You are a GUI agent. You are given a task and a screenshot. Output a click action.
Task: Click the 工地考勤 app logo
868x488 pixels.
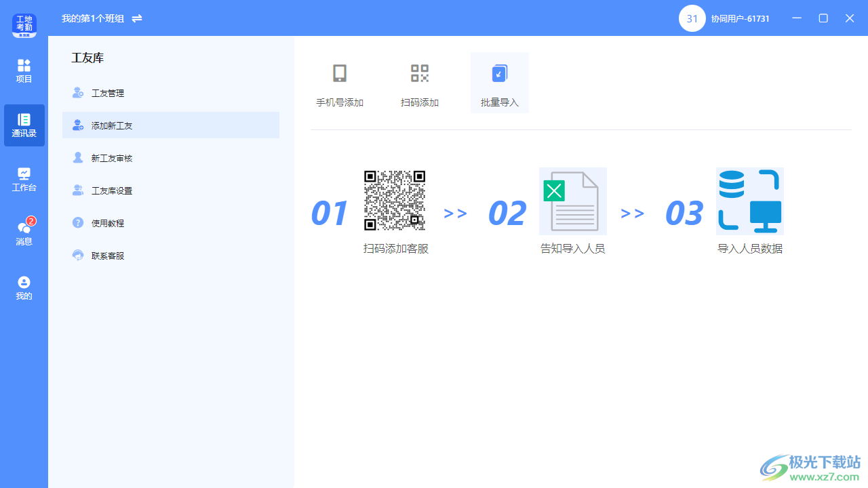(24, 24)
